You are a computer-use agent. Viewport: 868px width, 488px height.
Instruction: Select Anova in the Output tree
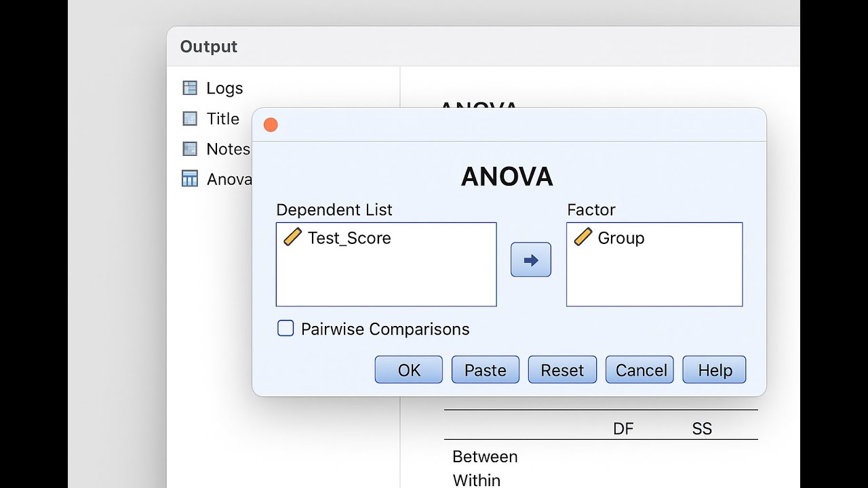229,179
